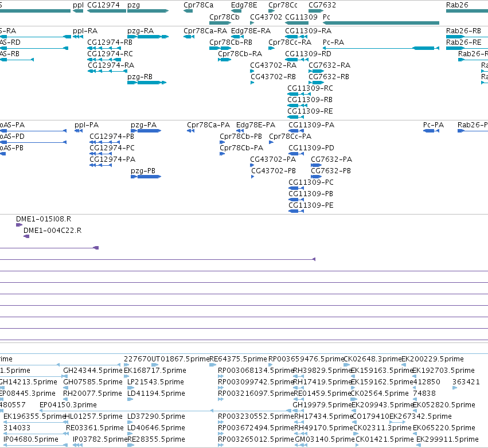488x448 pixels.
Task: Click protein CG11309-PD
Action: point(296,154)
